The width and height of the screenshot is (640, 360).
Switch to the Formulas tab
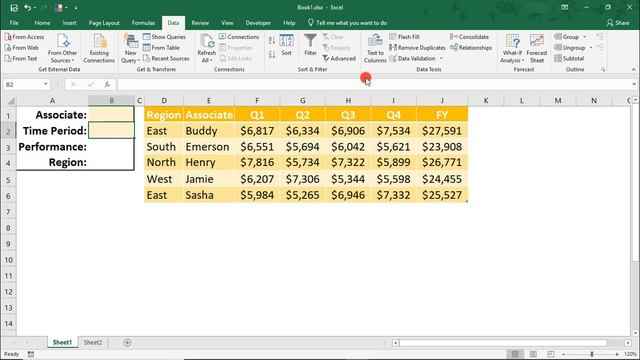pos(143,23)
